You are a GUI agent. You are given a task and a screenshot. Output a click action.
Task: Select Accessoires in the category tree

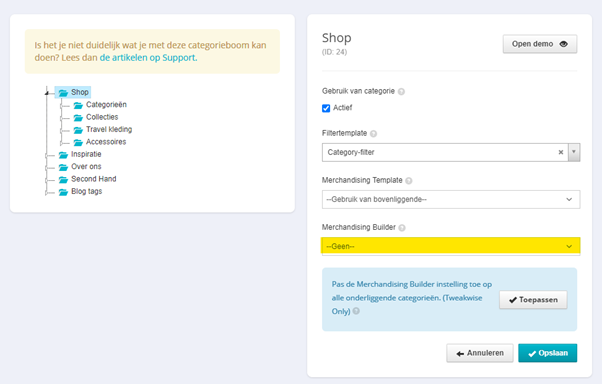tap(106, 142)
